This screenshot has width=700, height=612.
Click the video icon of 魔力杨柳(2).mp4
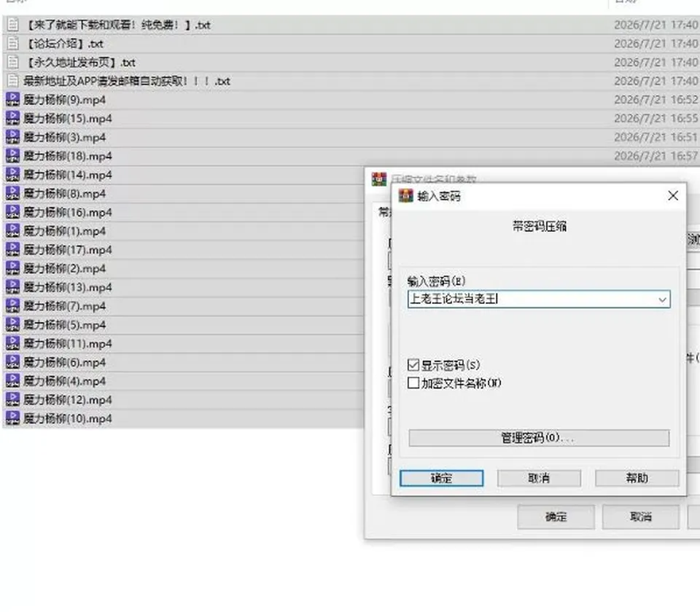(x=12, y=267)
